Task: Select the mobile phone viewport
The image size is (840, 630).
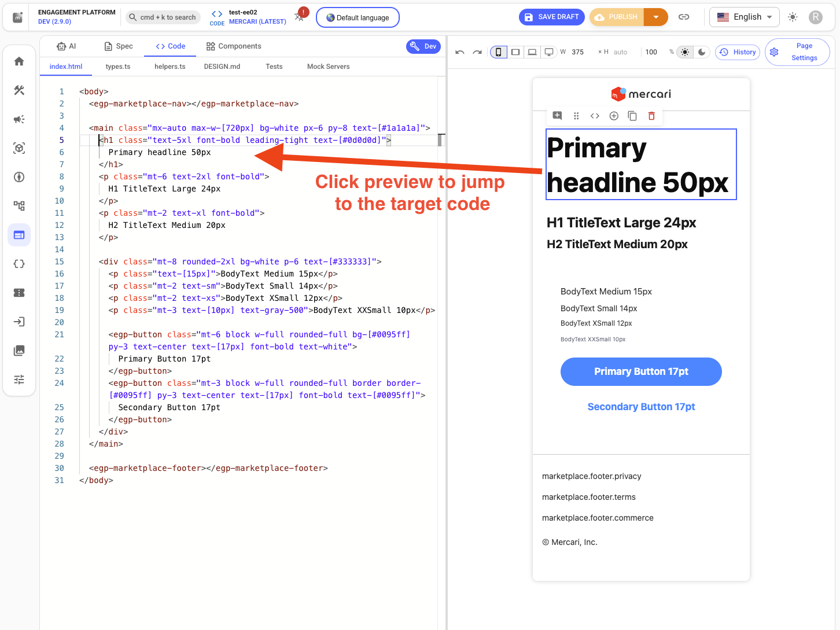Action: click(498, 52)
